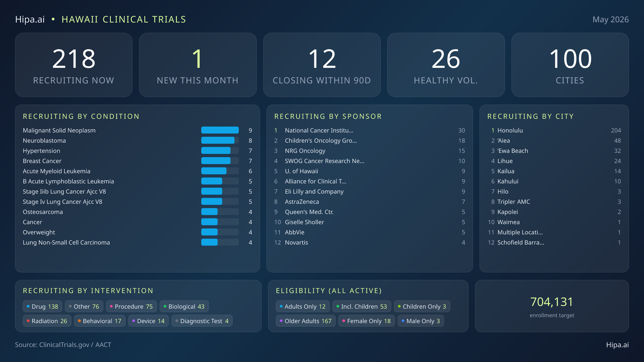
Task: Click Stage Iiib Lung Cancer Ajcc V8
Action: (x=64, y=191)
